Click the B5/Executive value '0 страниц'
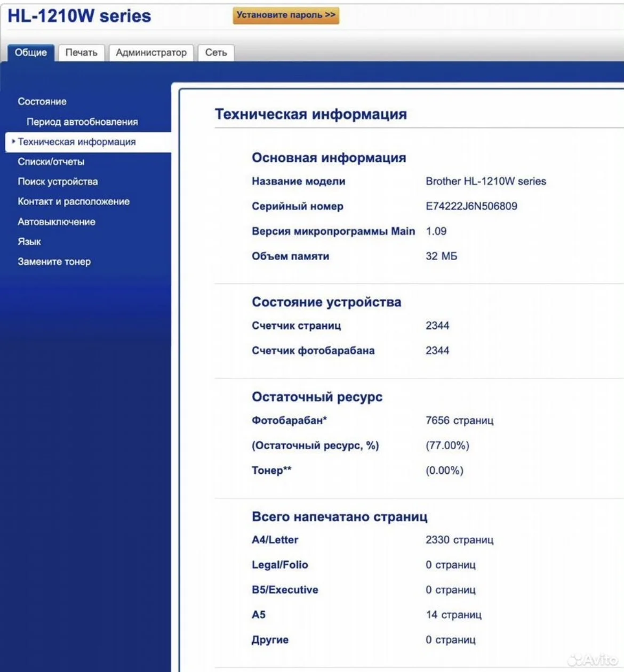The image size is (624, 672). click(451, 590)
